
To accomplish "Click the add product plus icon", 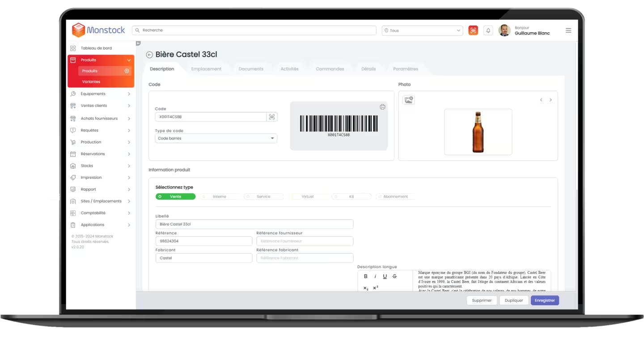I will (127, 71).
